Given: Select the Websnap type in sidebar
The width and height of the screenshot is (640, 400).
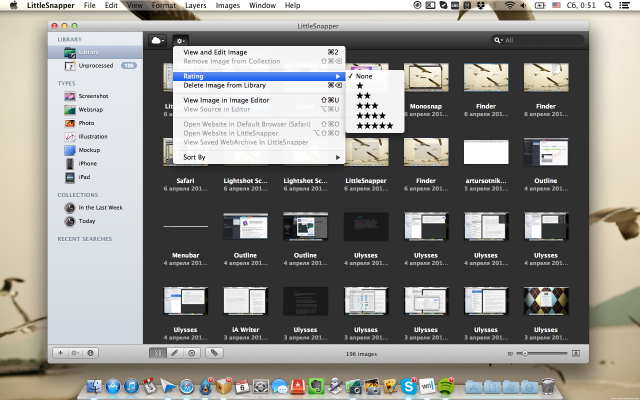Looking at the screenshot, I should (x=90, y=110).
